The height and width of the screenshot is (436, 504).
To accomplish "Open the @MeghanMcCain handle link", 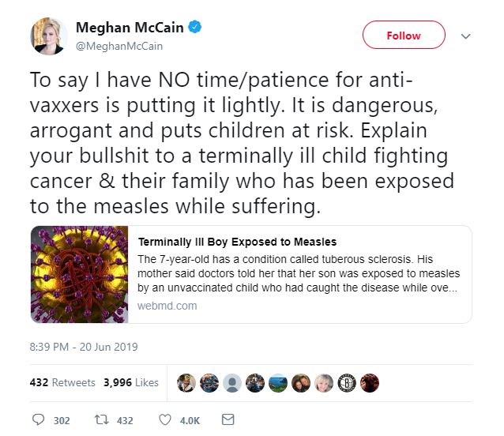I will coord(119,47).
